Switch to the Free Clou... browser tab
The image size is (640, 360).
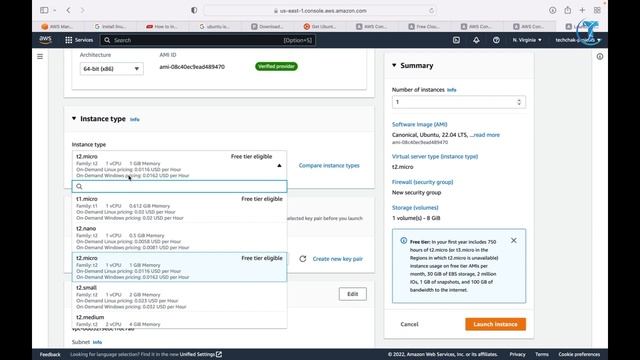(424, 27)
